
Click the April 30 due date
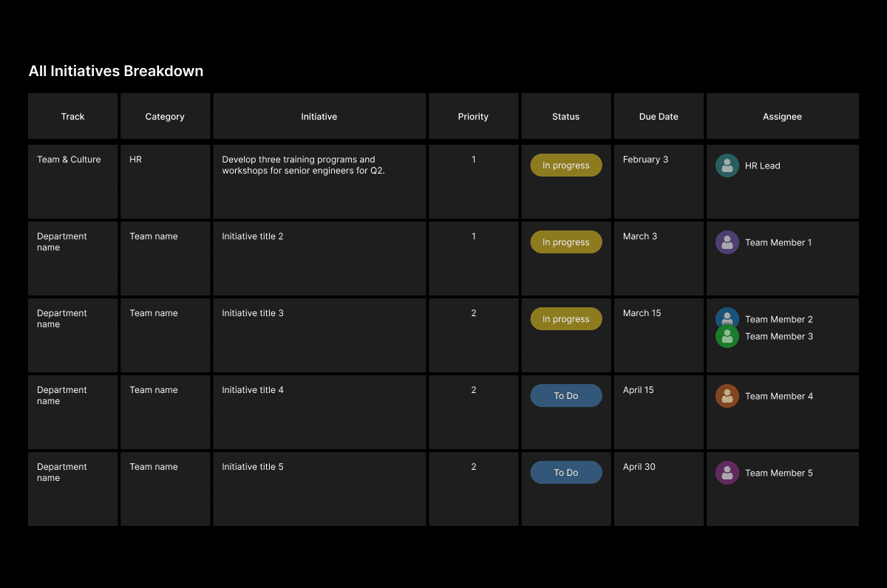pos(639,467)
